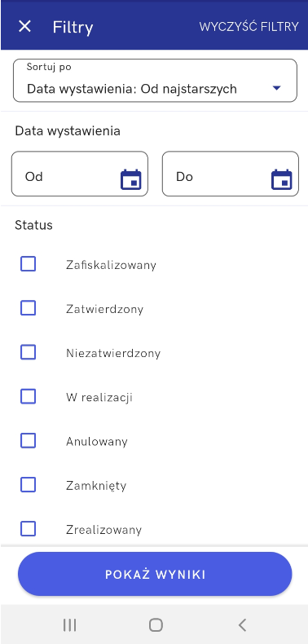The width and height of the screenshot is (308, 644).
Task: Open the Data wystawienia sort selection box
Action: 155,81
